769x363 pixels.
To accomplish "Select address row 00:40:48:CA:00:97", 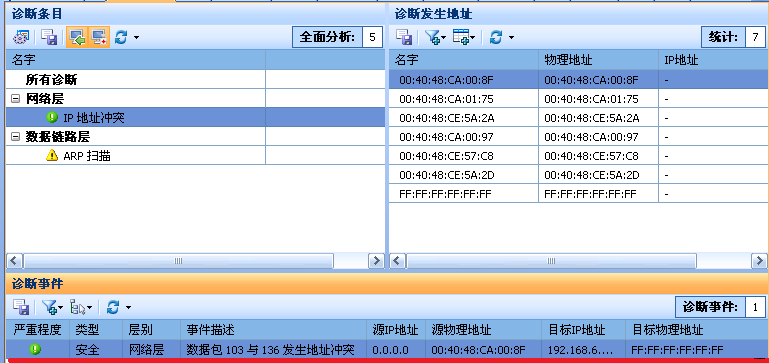I will tap(579, 137).
